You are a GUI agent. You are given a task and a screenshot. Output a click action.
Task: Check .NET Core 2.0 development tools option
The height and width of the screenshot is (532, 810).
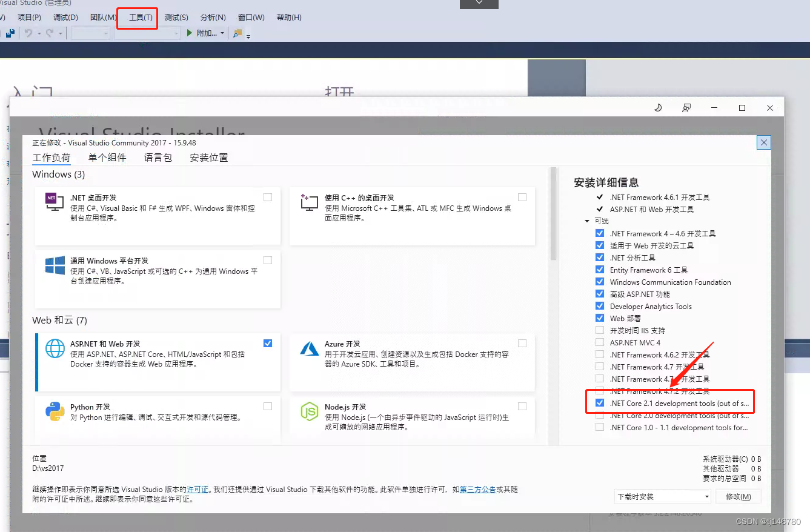(600, 415)
